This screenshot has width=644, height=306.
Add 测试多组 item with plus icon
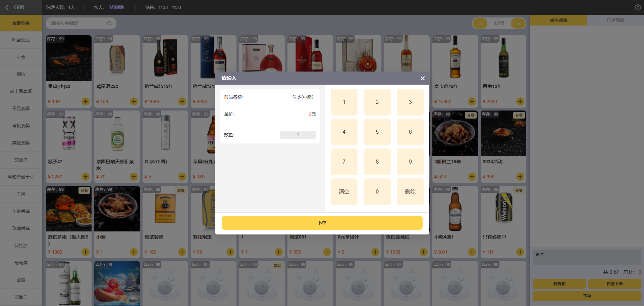[86, 252]
